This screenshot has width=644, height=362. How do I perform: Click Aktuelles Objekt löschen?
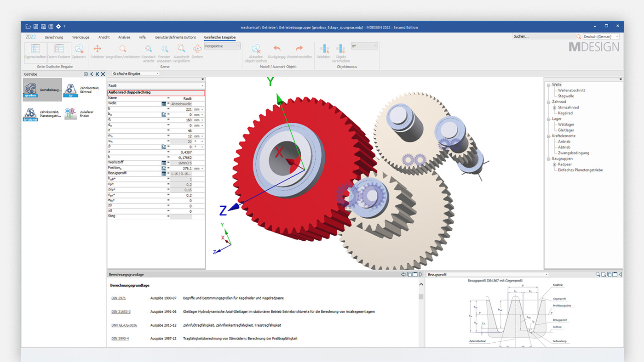point(256,54)
